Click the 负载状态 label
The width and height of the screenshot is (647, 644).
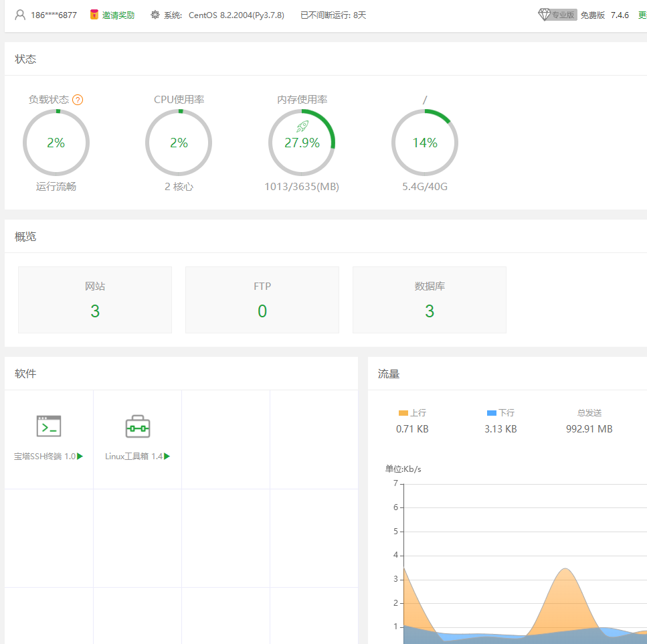tap(49, 100)
